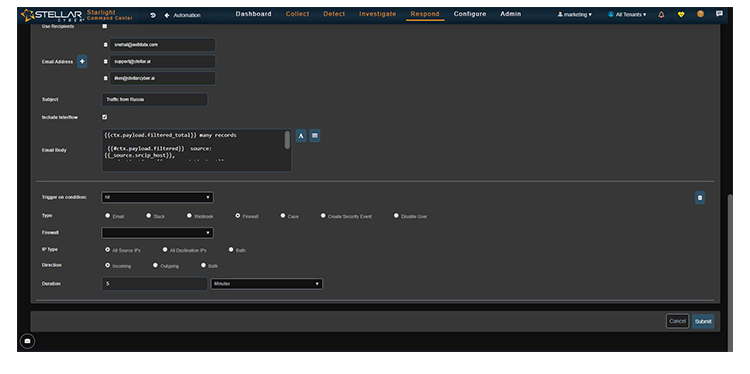Click the page vertical scrollbar
This screenshot has height=374, width=750.
730,273
